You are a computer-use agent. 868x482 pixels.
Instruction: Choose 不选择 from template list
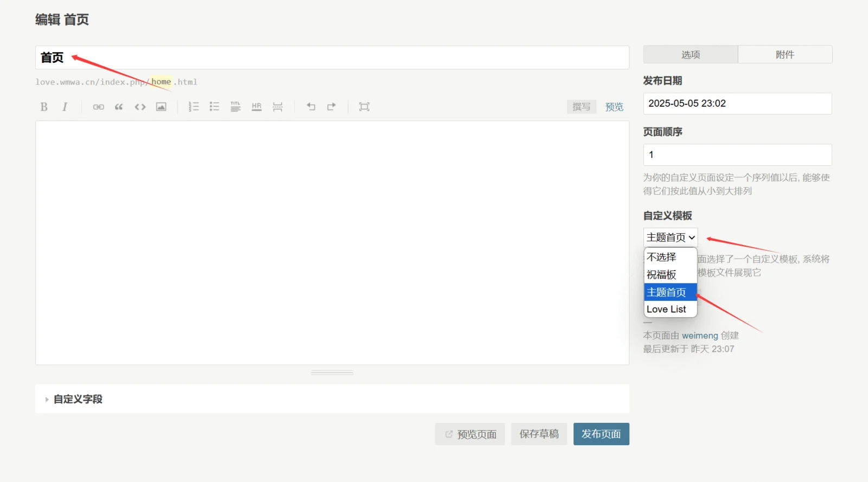pyautogui.click(x=671, y=257)
